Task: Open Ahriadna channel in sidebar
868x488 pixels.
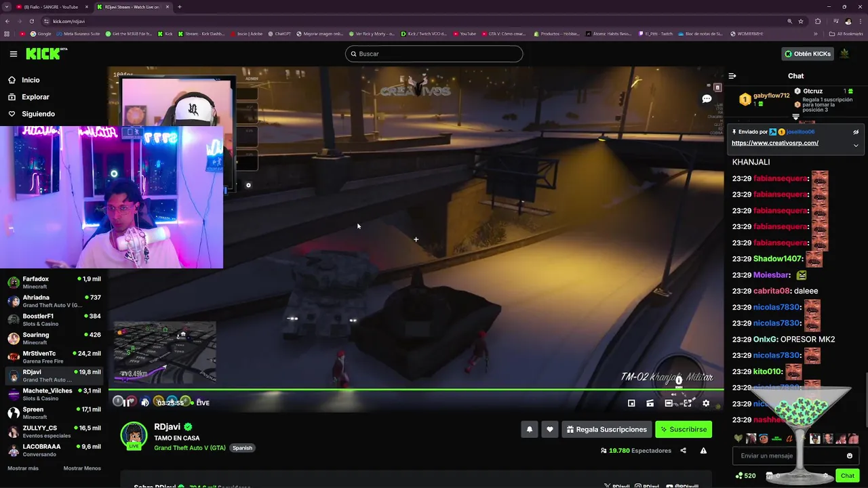Action: (54, 301)
